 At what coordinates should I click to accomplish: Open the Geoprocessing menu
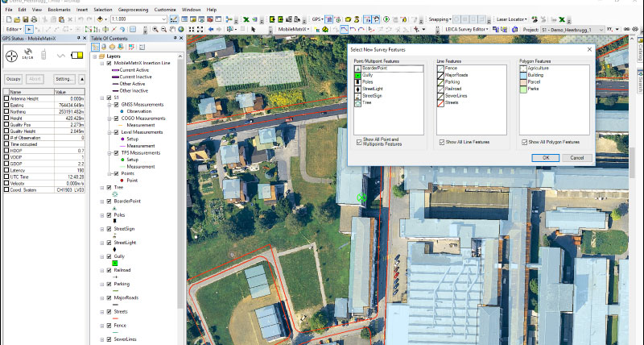click(x=132, y=9)
